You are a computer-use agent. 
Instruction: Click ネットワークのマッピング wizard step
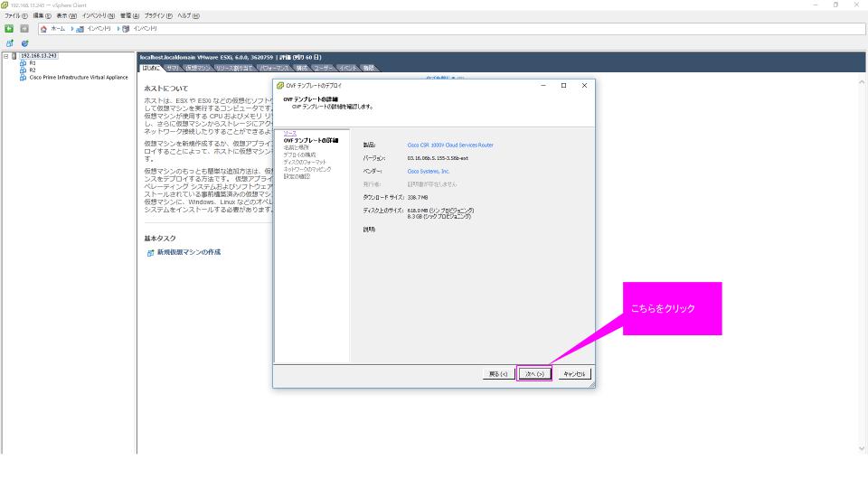307,169
